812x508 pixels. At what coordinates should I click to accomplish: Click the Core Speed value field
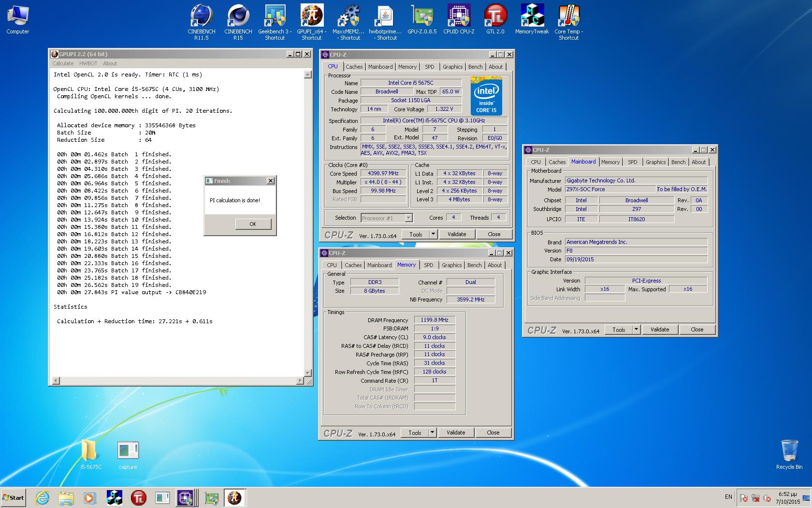(383, 173)
